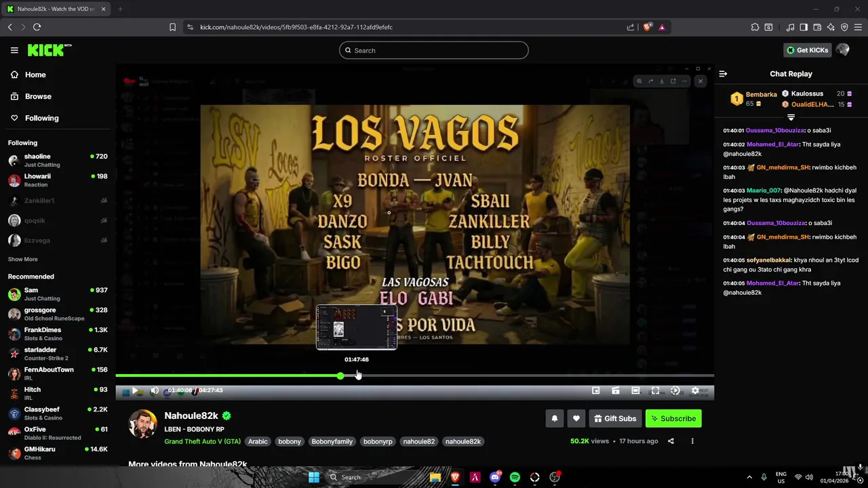Open shaoline's channel in Following

(x=58, y=160)
